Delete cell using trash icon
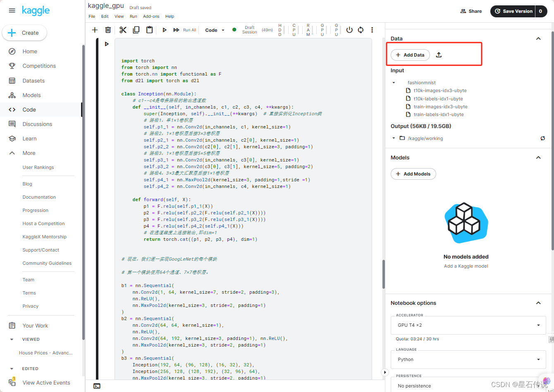 (x=108, y=30)
